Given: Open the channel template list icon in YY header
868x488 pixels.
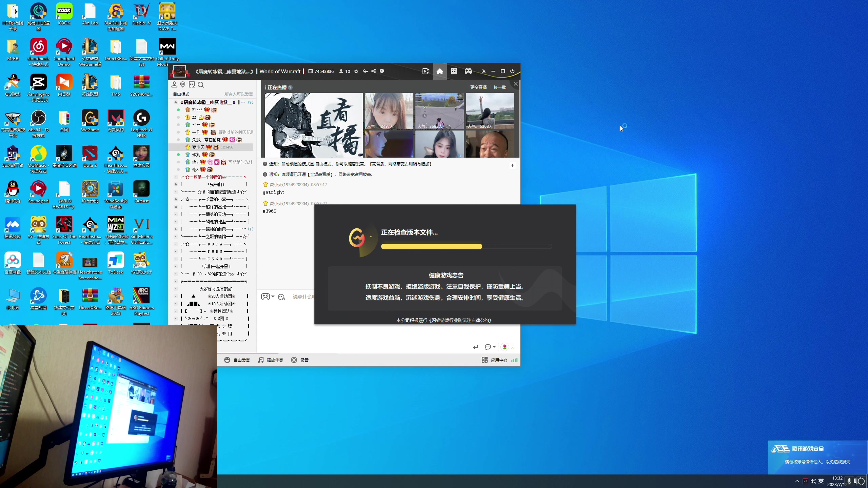Looking at the screenshot, I should tap(454, 71).
